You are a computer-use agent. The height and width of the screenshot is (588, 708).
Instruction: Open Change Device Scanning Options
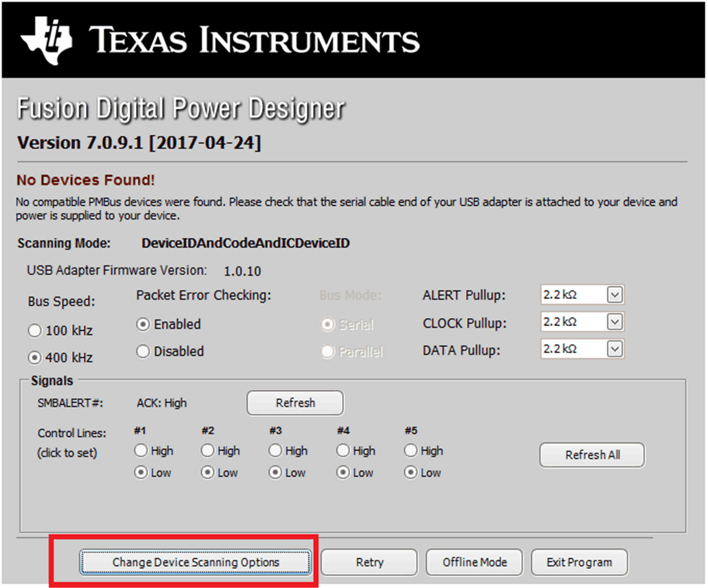[x=196, y=562]
